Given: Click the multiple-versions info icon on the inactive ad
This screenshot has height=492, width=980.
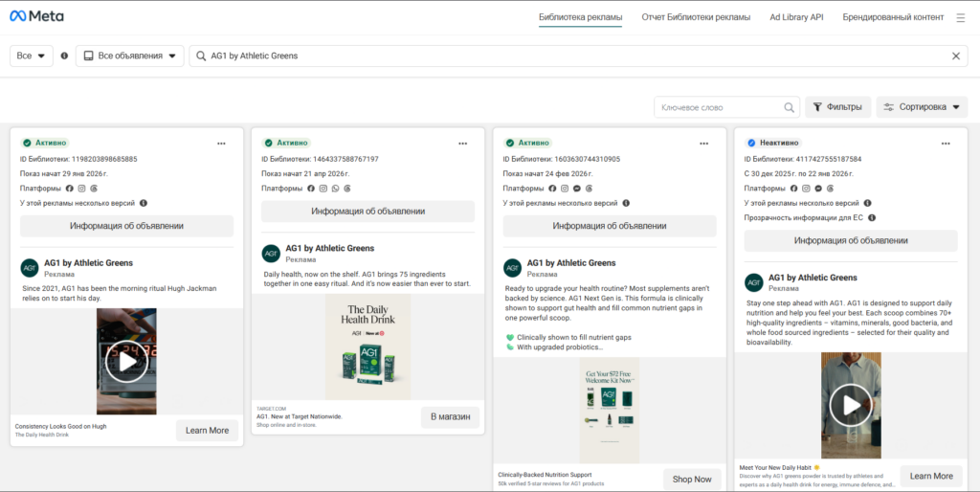Looking at the screenshot, I should pos(867,203).
